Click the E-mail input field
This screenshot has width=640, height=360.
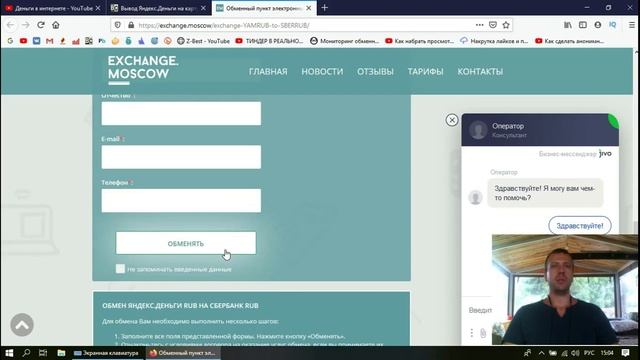click(181, 157)
